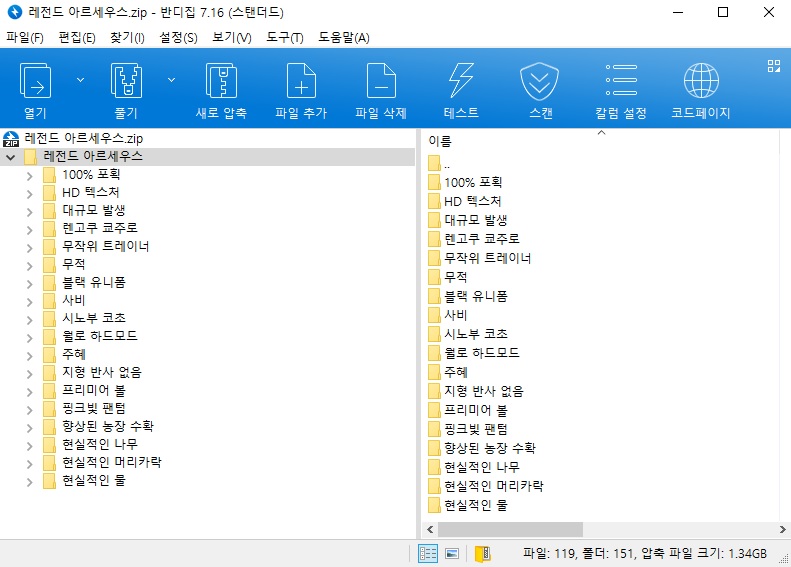This screenshot has height=567, width=791.
Task: Switch to detailed list view in status bar
Action: [x=428, y=554]
